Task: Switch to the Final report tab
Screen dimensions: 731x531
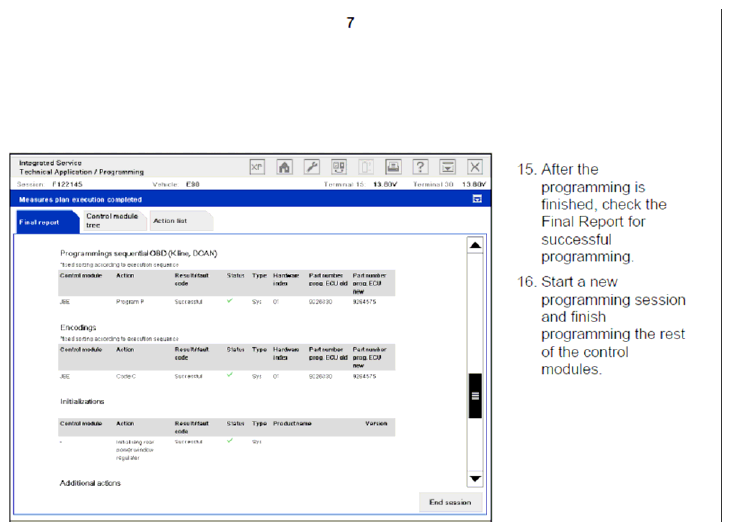Action: pyautogui.click(x=38, y=221)
